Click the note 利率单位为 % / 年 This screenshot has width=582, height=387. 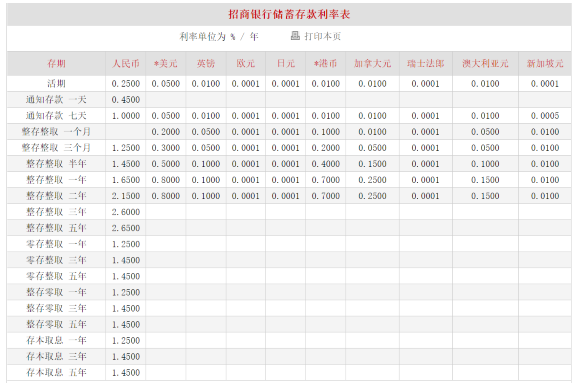(219, 36)
